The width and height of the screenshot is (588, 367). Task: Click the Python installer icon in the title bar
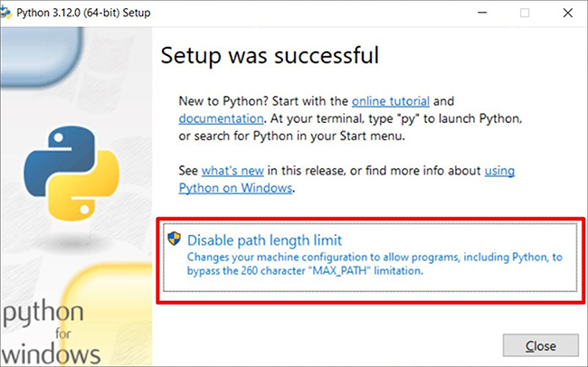click(5, 13)
